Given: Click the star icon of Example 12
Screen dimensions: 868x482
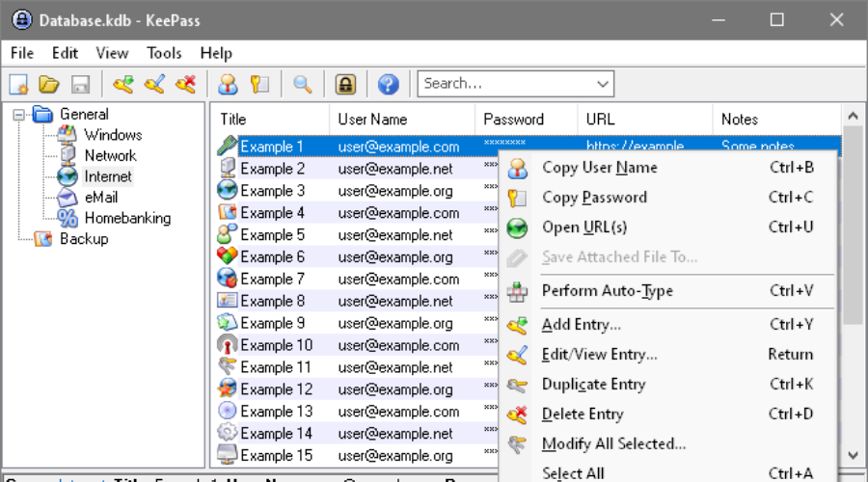Looking at the screenshot, I should click(x=227, y=388).
